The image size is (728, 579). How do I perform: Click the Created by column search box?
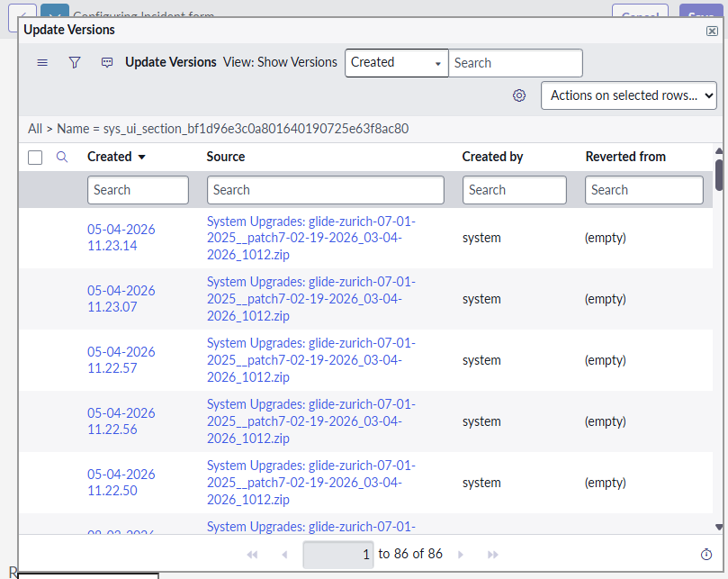[x=514, y=190]
